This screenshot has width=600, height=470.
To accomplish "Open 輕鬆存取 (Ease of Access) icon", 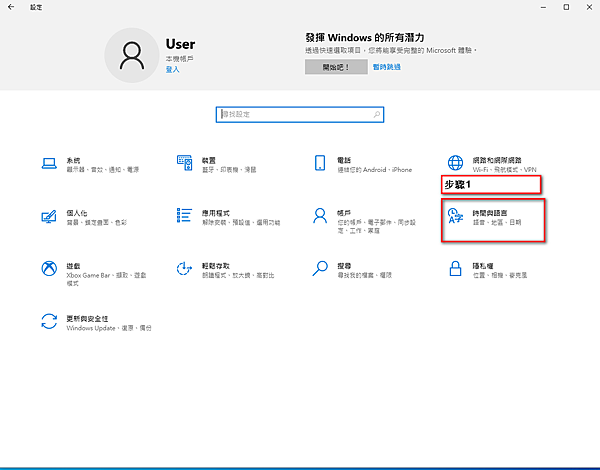I will [184, 268].
